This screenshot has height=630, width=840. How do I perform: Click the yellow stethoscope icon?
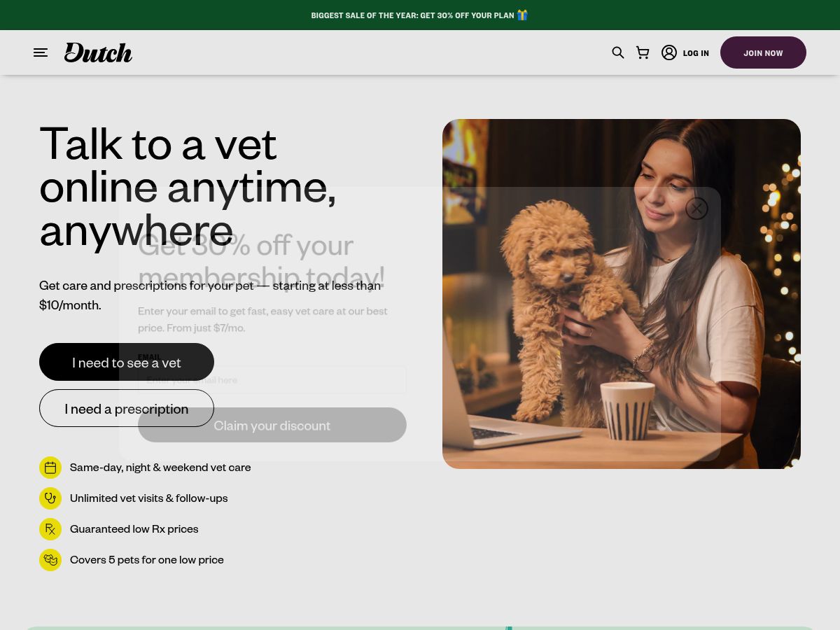[50, 498]
